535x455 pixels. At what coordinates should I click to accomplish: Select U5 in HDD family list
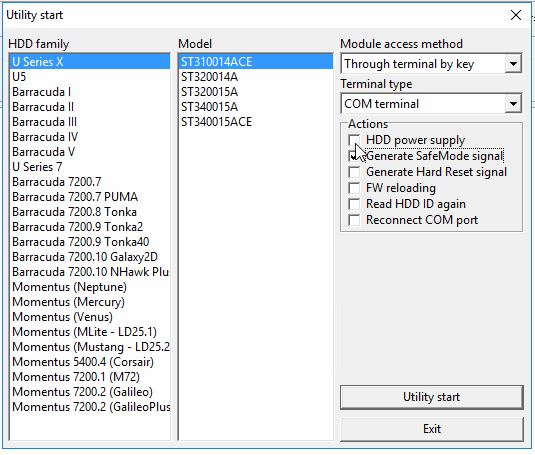[x=90, y=77]
